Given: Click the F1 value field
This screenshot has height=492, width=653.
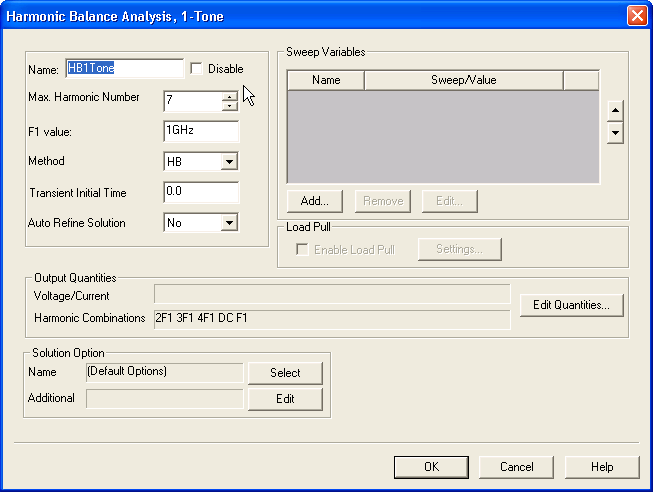Looking at the screenshot, I should (x=200, y=131).
